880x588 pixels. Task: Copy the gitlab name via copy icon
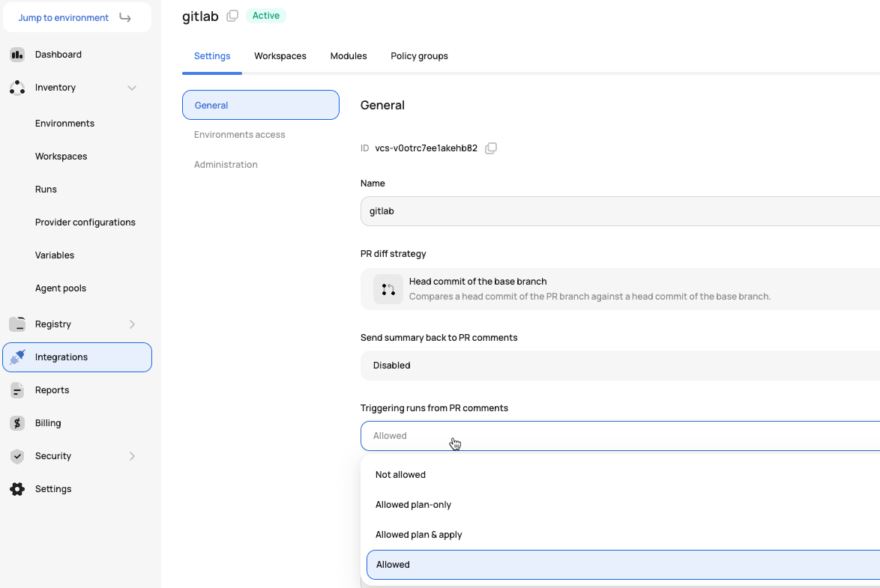232,16
